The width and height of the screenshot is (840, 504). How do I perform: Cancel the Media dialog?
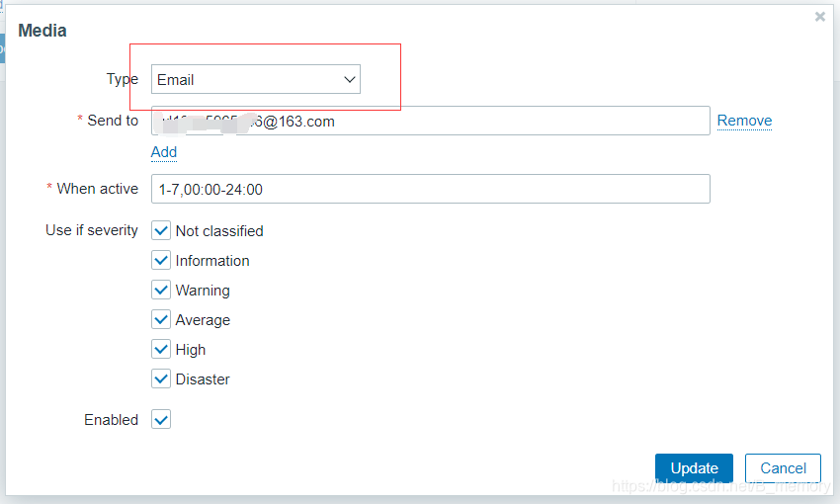[783, 468]
